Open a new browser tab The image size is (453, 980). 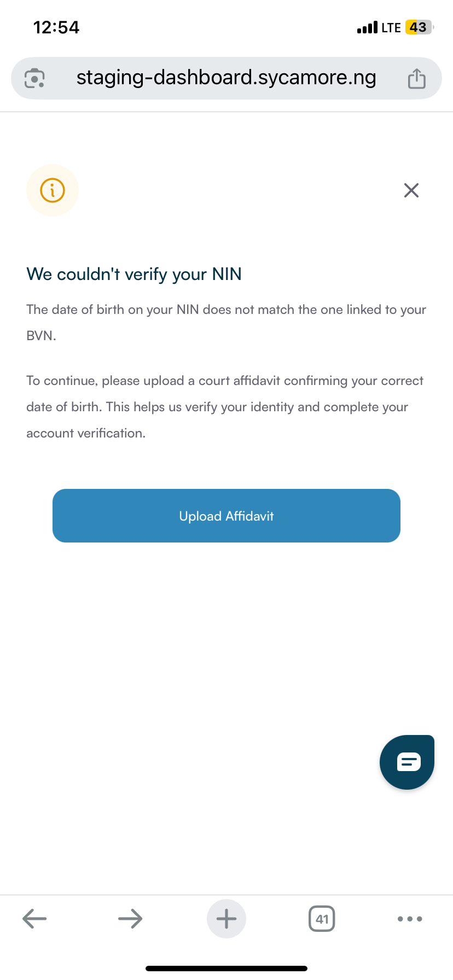click(226, 919)
